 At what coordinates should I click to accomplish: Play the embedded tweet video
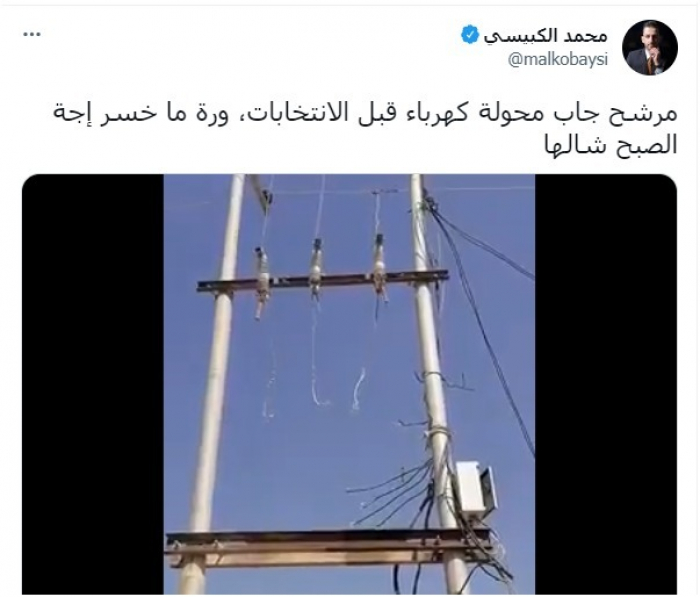[x=349, y=384]
